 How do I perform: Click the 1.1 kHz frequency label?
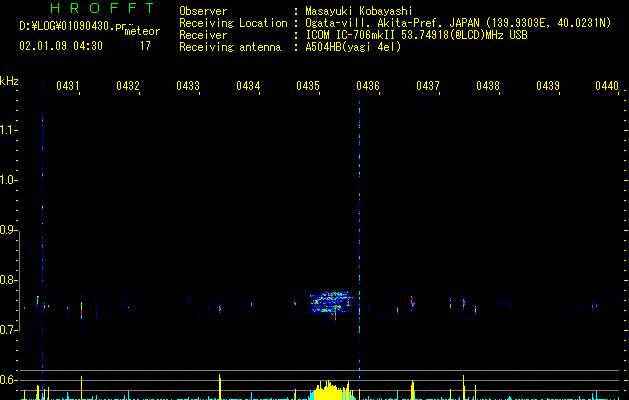click(x=8, y=130)
